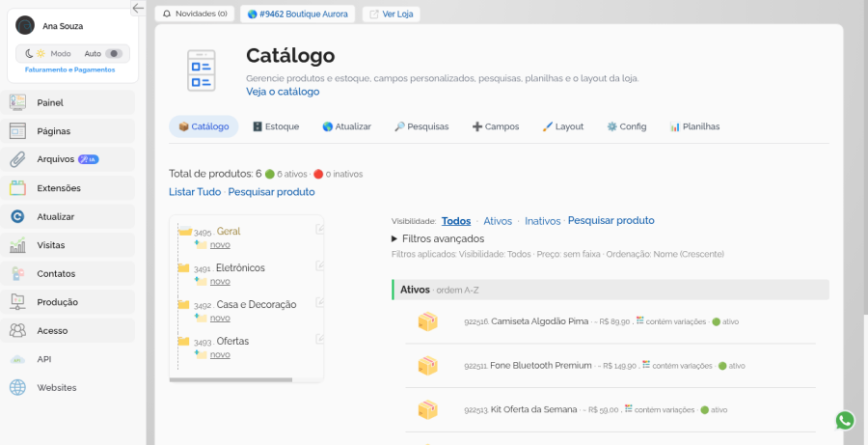Click novo under Eletrônicos category

point(220,281)
